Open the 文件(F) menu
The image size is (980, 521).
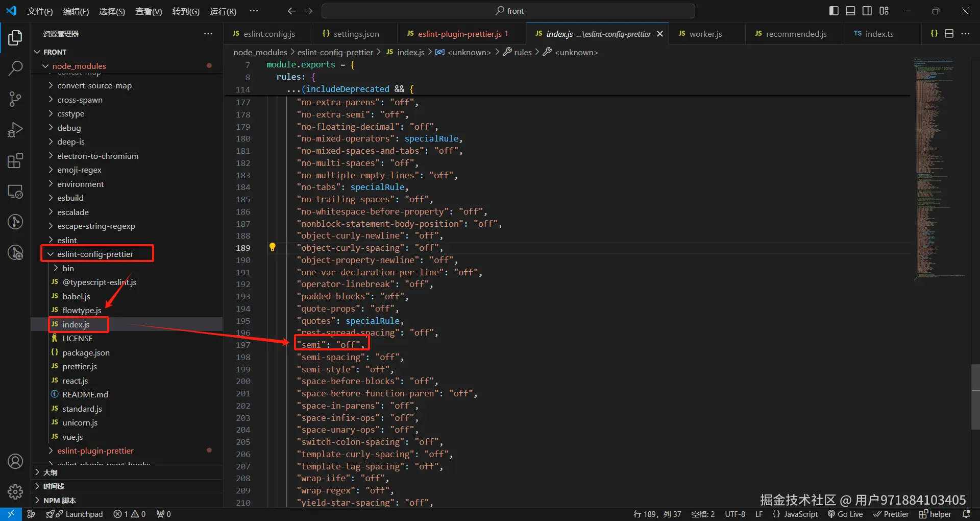coord(40,11)
